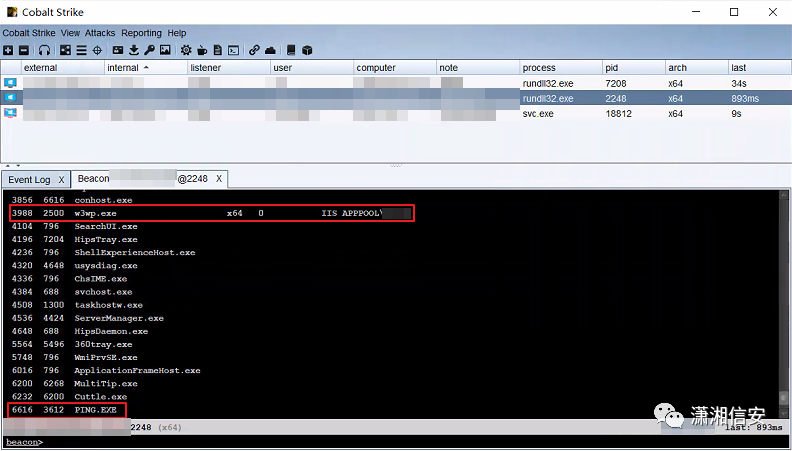Image resolution: width=792 pixels, height=451 pixels.
Task: Click WmiPrvSE.exe in process output
Action: [106, 358]
